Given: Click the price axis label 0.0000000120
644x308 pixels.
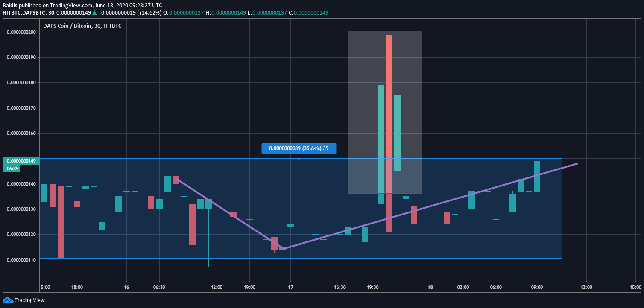Looking at the screenshot, I should [21, 234].
